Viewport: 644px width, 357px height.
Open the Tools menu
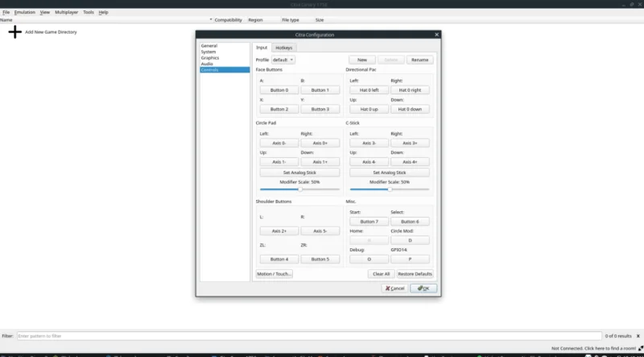[x=89, y=12]
